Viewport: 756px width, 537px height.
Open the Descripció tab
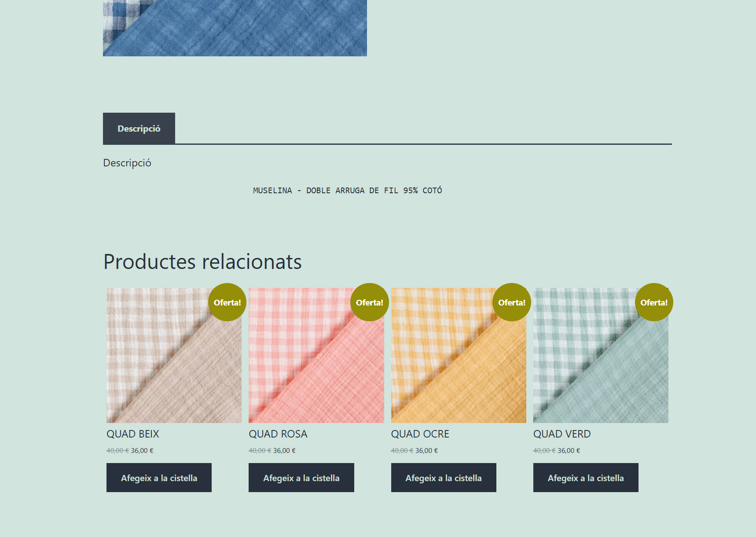point(139,129)
